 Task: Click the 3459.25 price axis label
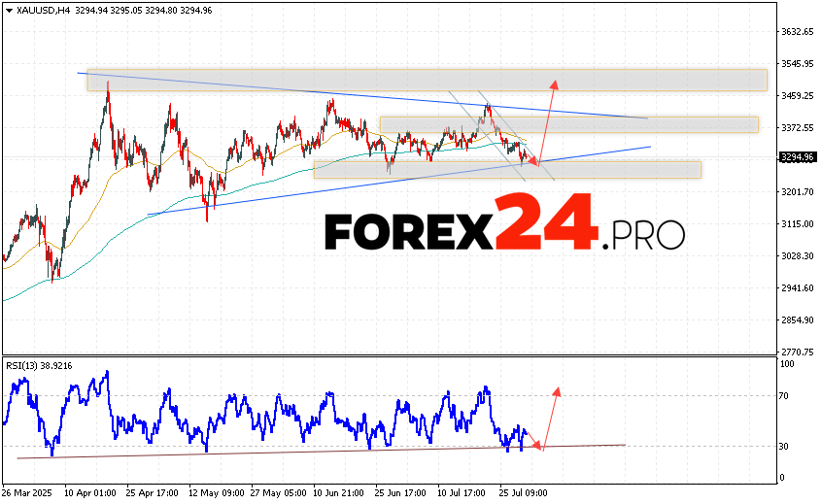tap(797, 96)
